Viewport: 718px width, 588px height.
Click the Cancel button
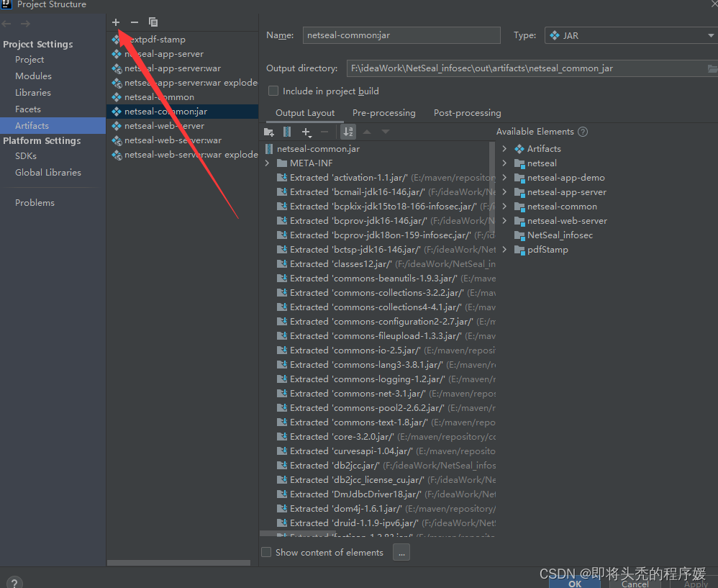(x=635, y=584)
